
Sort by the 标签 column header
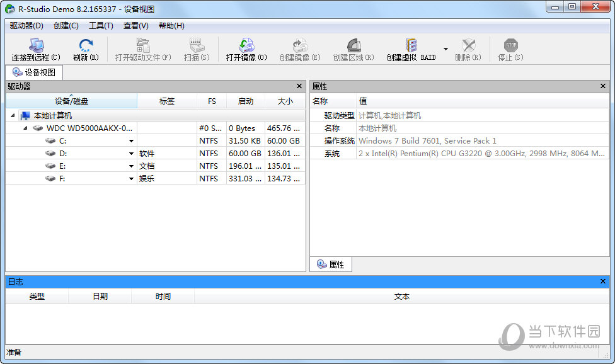click(167, 101)
